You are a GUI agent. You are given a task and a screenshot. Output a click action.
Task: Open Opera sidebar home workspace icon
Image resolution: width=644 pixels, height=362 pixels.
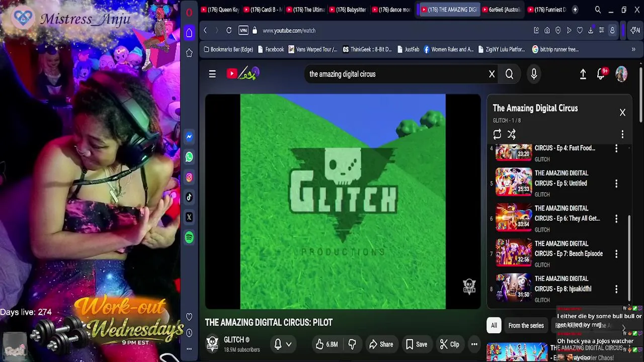(x=189, y=33)
